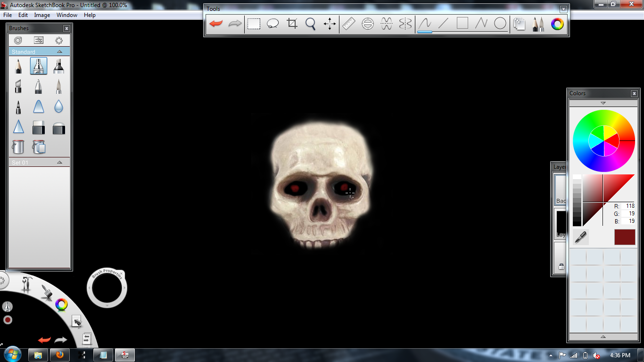Pick the eyedropper Color Picker in Colors
Viewport: 644px width, 362px height.
coord(580,237)
